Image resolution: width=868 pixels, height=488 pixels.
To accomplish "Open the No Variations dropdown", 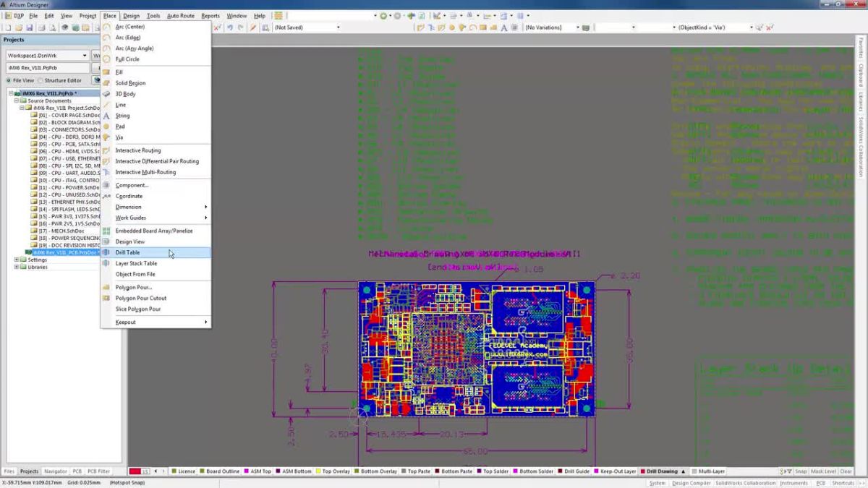I will tap(577, 27).
